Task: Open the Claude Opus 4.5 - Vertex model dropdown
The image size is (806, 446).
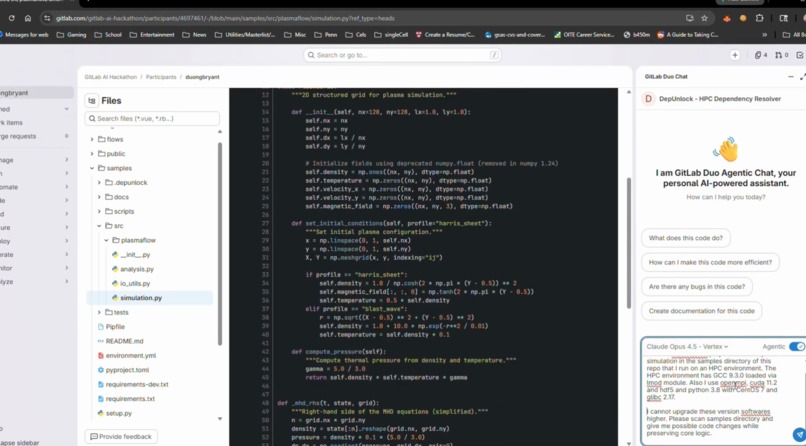Action: 687,347
